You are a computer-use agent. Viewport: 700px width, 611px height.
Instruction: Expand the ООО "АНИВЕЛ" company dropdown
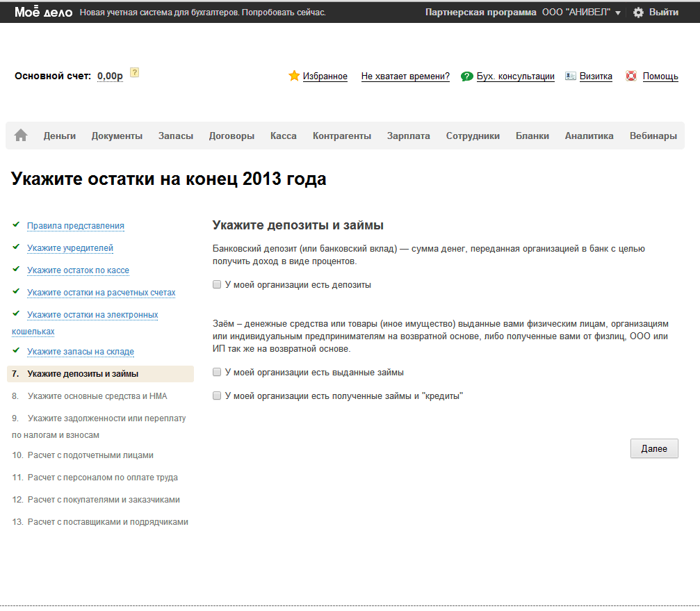[581, 13]
